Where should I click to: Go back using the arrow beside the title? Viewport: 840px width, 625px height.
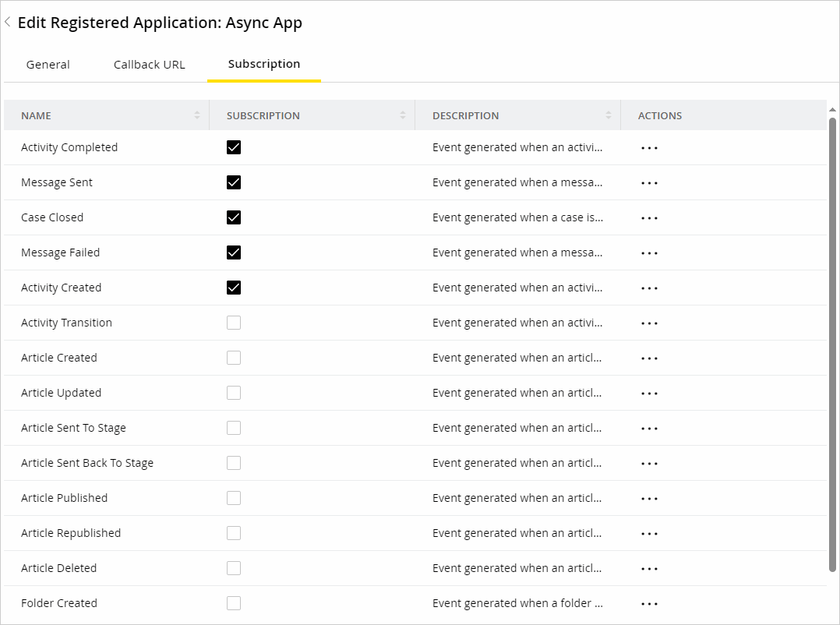[8, 22]
